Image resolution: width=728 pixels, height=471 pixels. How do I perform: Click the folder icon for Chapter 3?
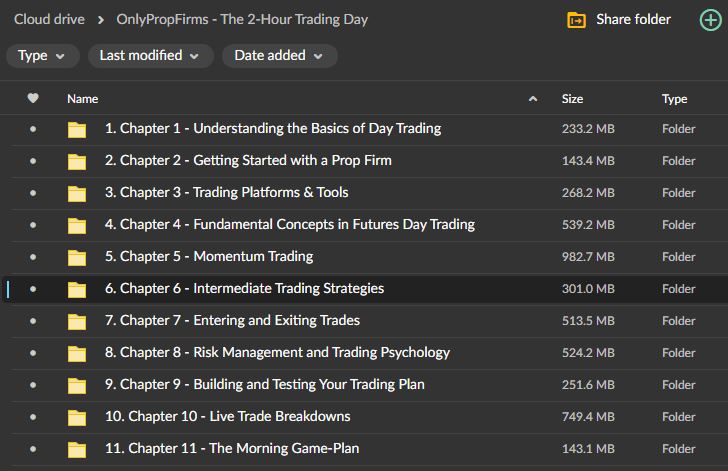coord(77,193)
